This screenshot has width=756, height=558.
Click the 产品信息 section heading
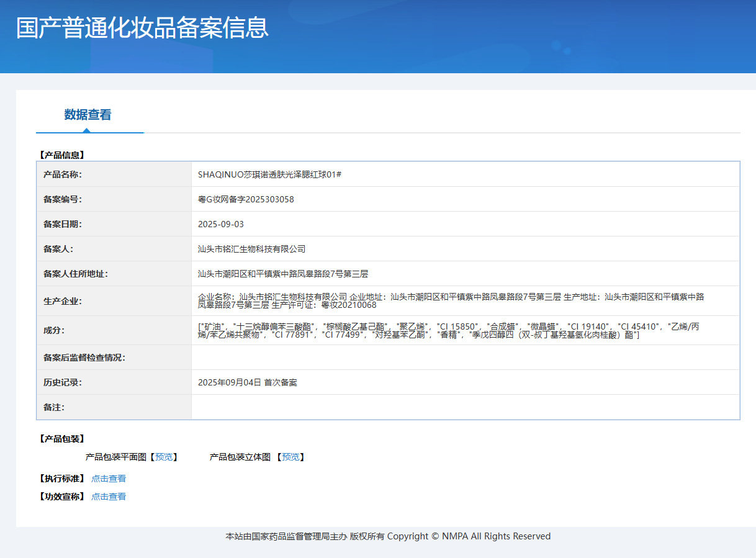[62, 155]
